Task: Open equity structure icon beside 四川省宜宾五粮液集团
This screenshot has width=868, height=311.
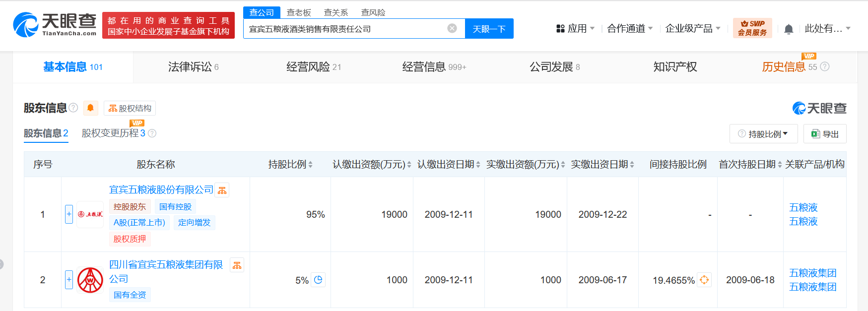Action: coord(237,265)
